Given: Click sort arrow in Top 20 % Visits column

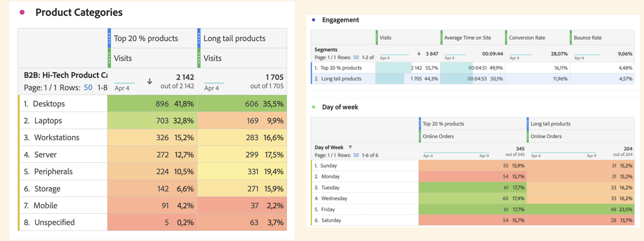Looking at the screenshot, I should click(x=150, y=81).
